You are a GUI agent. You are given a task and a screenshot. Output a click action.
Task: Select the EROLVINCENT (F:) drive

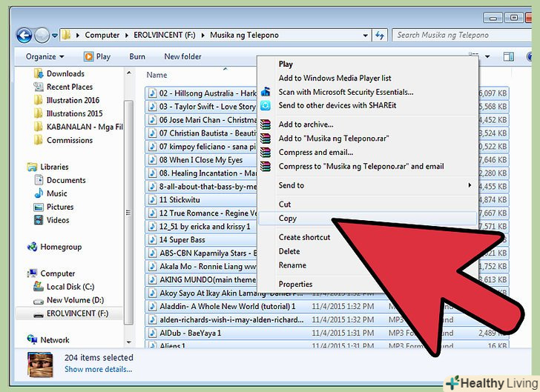pyautogui.click(x=70, y=313)
